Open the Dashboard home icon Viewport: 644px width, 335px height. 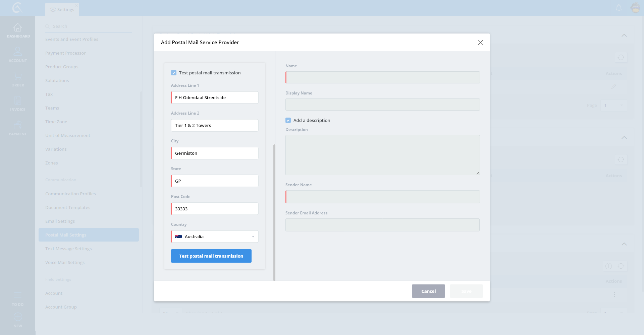pos(18,28)
